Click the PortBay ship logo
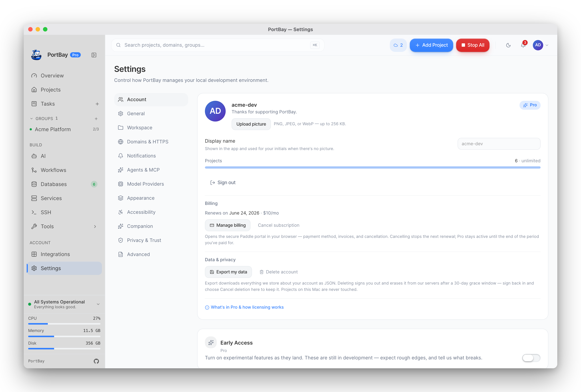Viewport: 581px width, 392px height. click(x=36, y=55)
